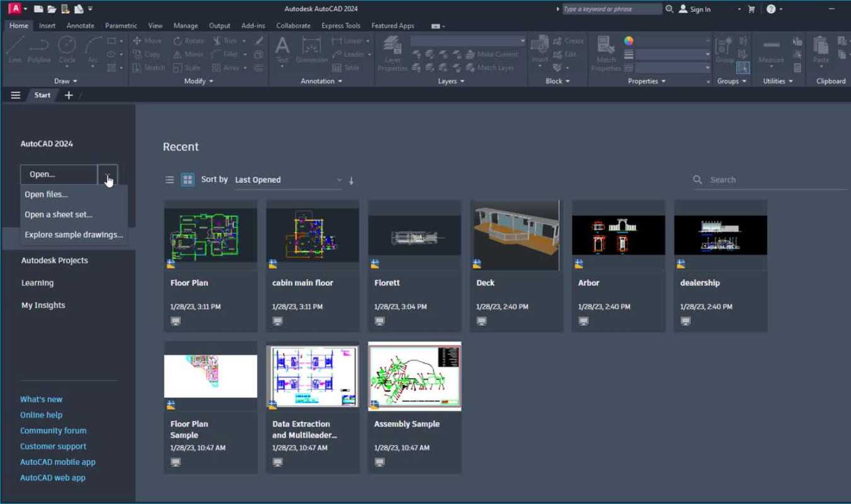The image size is (851, 504).
Task: Click the Open folder icon in quick access toolbar
Action: [x=52, y=9]
